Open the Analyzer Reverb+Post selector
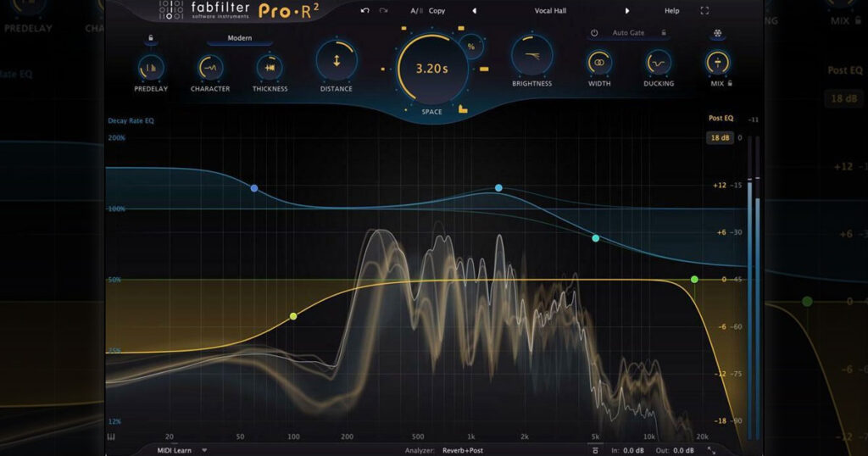The height and width of the screenshot is (456, 868). coord(463,450)
